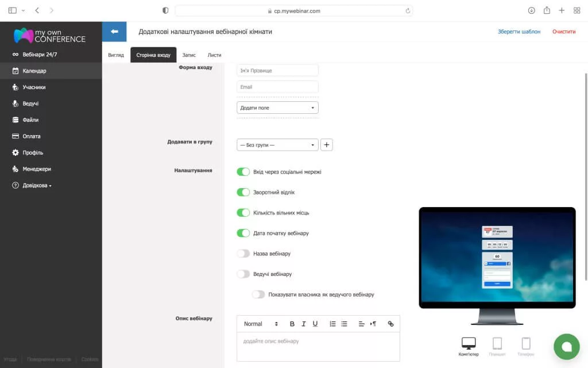Click the red 'Очистити' link
Viewport: 588px width, 368px height.
pos(564,32)
